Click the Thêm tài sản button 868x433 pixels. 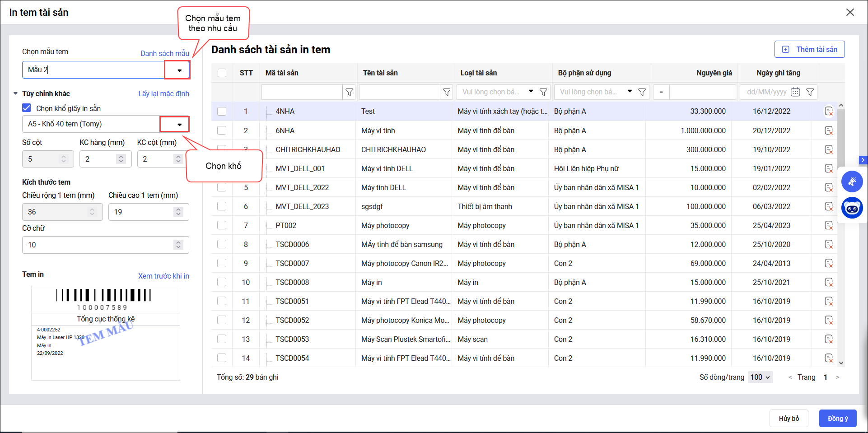tap(809, 49)
